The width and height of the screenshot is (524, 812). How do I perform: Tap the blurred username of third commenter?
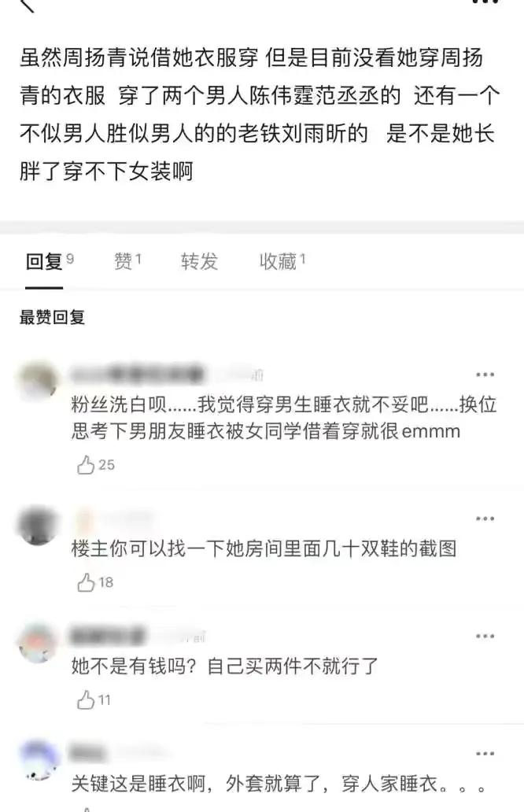pos(107,636)
